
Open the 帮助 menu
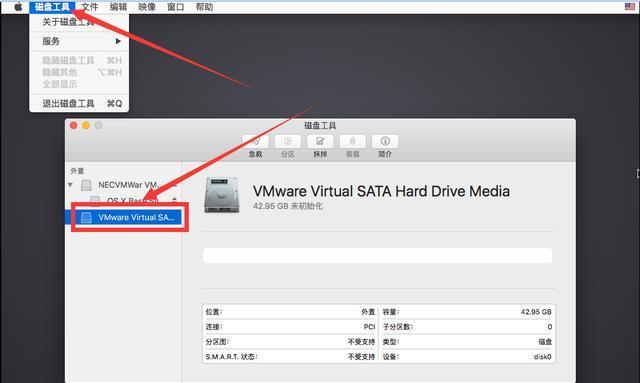204,7
